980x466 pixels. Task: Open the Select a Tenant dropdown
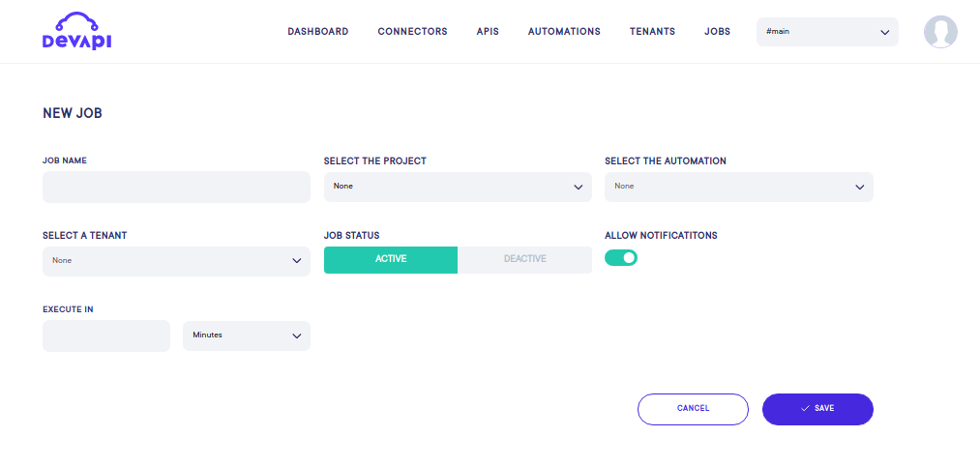[176, 261]
